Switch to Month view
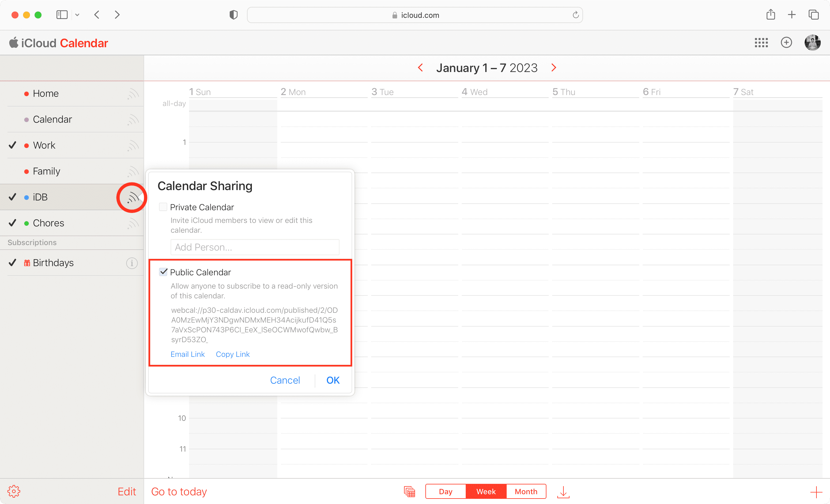Screen dimensions: 830x504 click(x=526, y=492)
